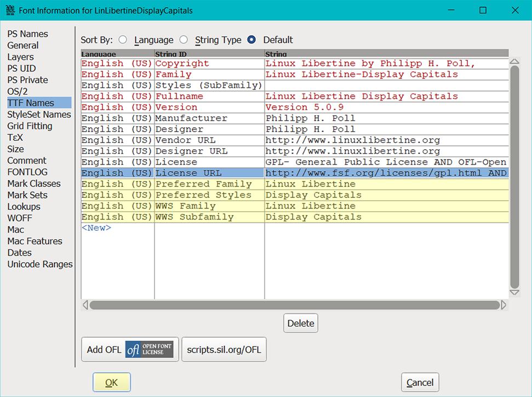
Task: Open the General section
Action: [22, 46]
